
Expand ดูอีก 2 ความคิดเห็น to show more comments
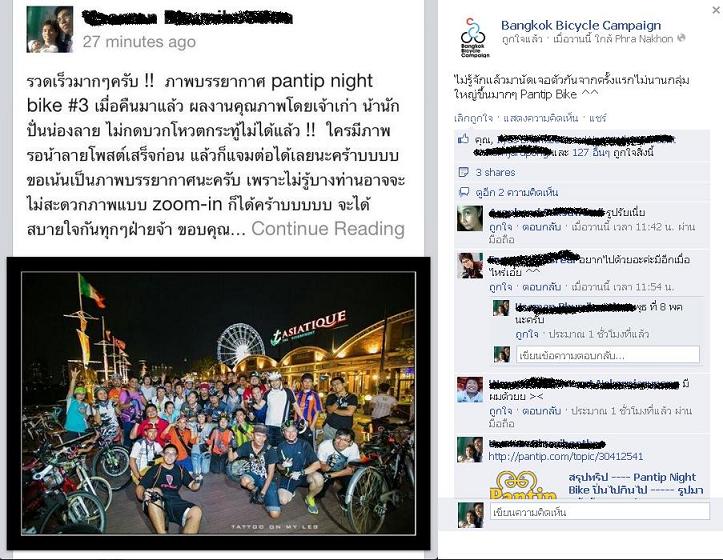point(516,192)
